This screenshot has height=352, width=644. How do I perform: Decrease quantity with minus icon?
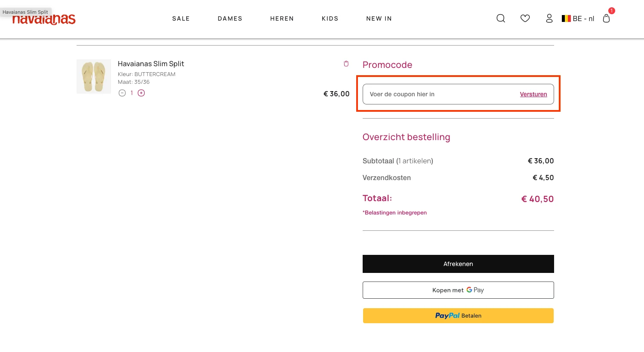pyautogui.click(x=122, y=93)
